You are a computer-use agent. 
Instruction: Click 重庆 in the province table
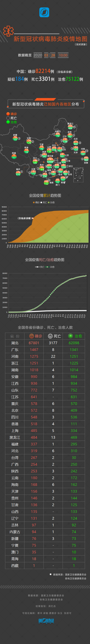tap(15, 403)
